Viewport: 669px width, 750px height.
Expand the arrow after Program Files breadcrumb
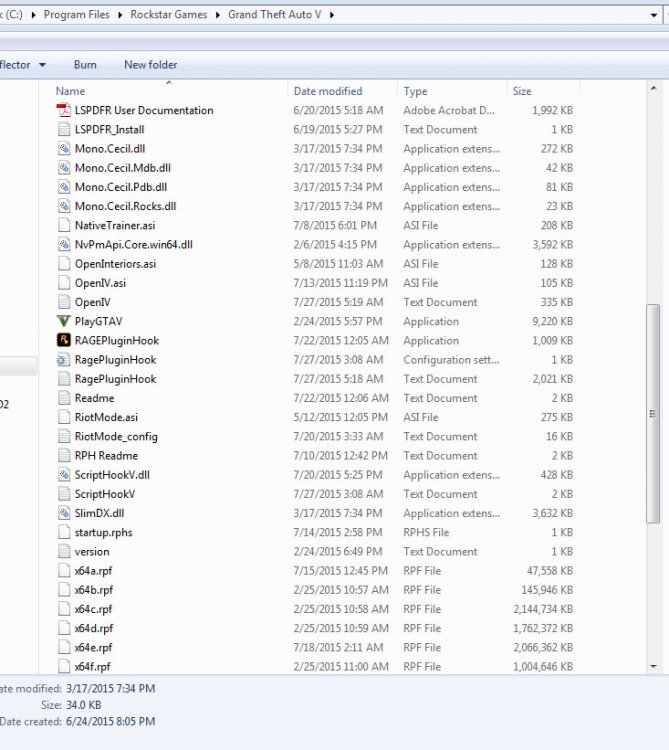[x=120, y=15]
